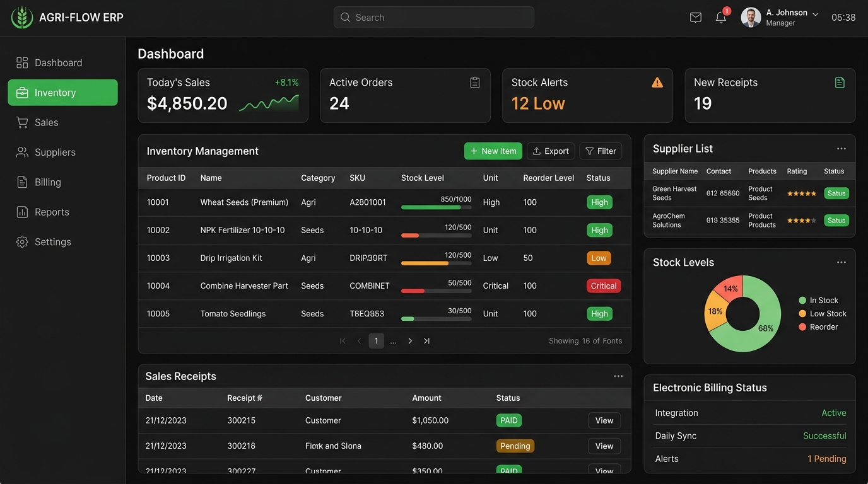Go to next inventory page arrow

[410, 341]
